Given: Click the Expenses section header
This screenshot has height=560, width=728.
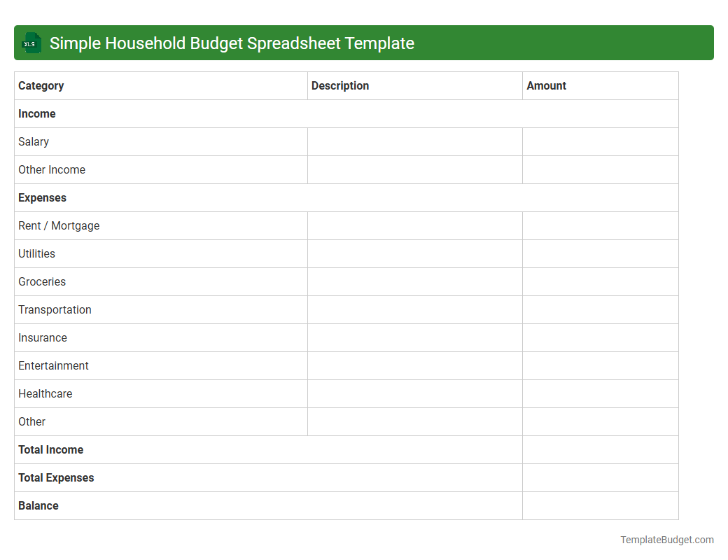Looking at the screenshot, I should 42,197.
